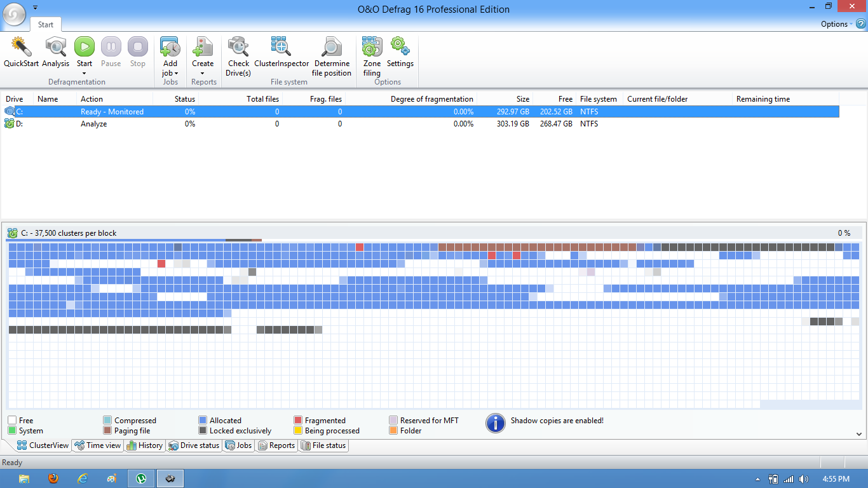Open the Settings gears icon
Viewport: 868px width, 488px height.
400,46
